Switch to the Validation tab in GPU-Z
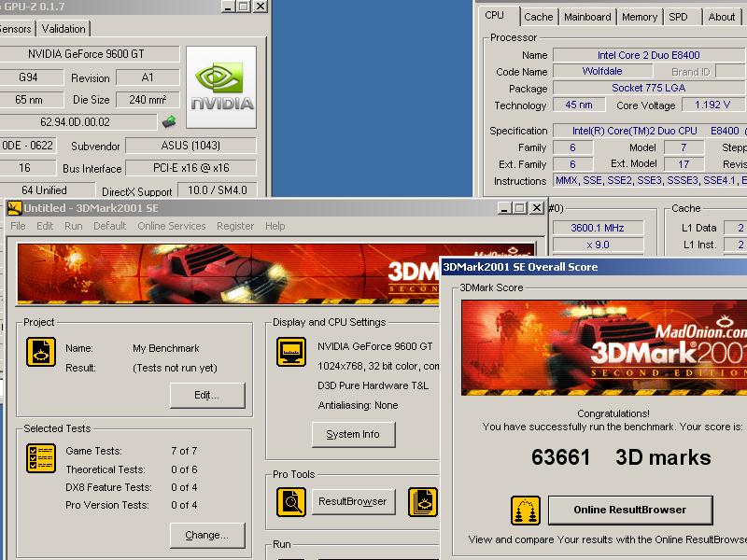This screenshot has width=747, height=560. click(x=63, y=29)
